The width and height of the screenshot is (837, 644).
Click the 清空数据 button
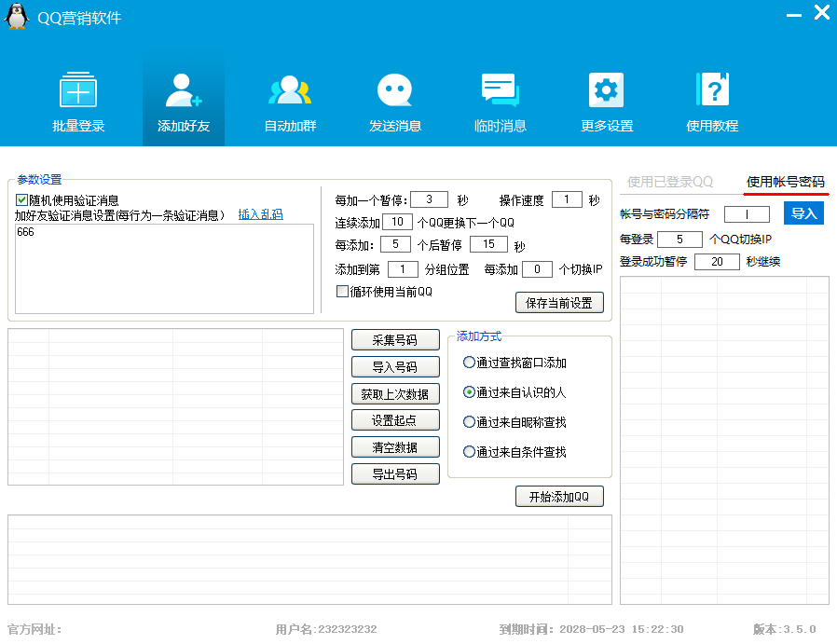(x=395, y=447)
